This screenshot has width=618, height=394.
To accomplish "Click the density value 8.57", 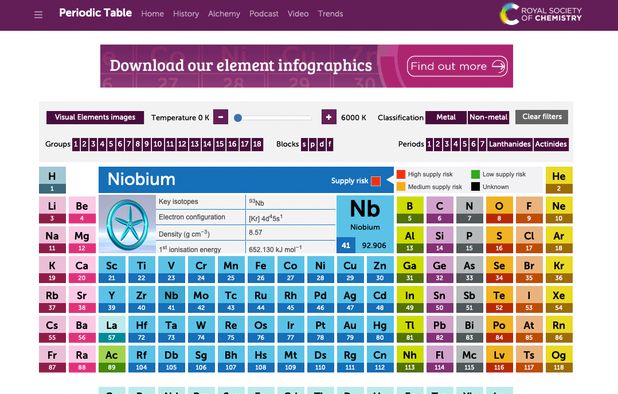I will click(255, 232).
